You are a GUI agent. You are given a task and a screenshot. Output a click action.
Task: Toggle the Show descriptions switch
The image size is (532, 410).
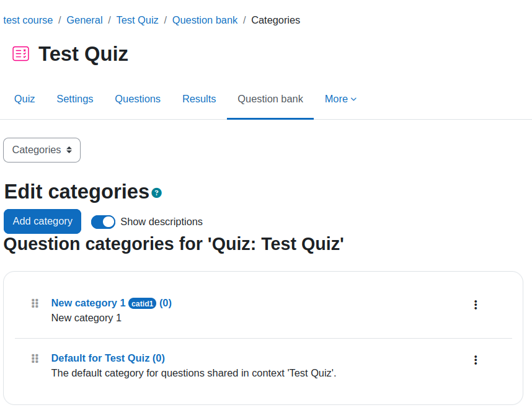[103, 222]
